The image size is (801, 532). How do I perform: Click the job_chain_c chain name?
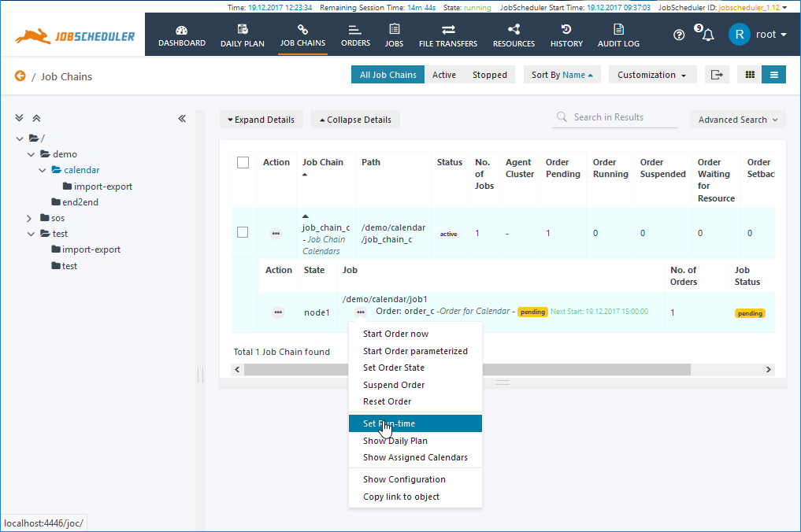click(x=326, y=227)
